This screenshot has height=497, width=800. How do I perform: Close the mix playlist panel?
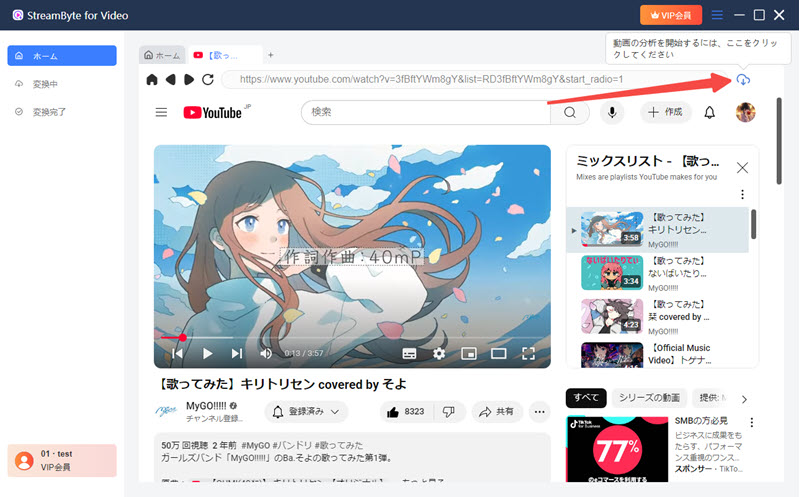click(x=742, y=168)
